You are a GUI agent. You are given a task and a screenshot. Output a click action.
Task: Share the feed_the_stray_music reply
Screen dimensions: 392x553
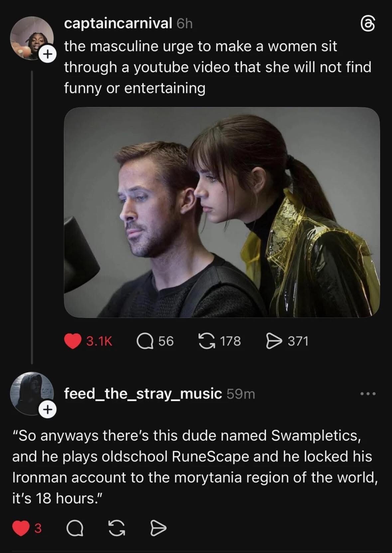point(158,528)
